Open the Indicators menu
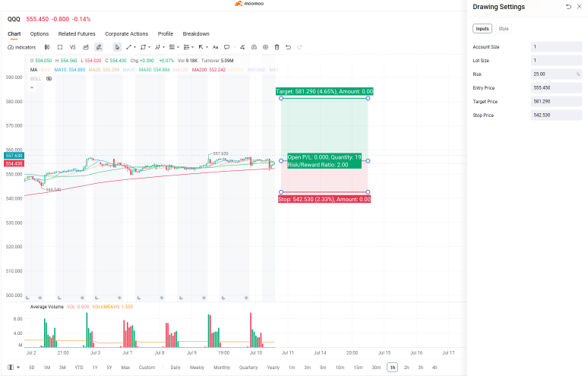The image size is (588, 376). coord(22,47)
